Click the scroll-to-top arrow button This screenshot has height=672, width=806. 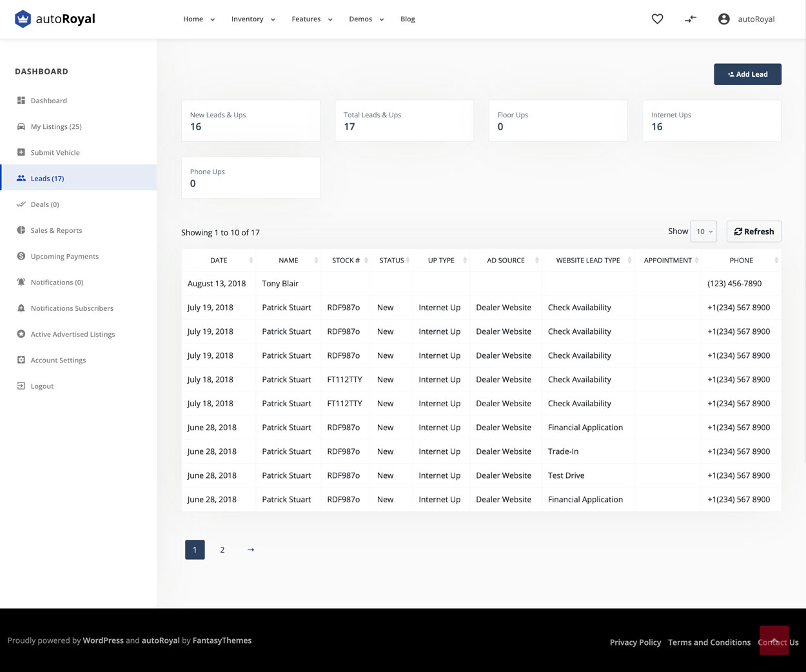click(774, 640)
